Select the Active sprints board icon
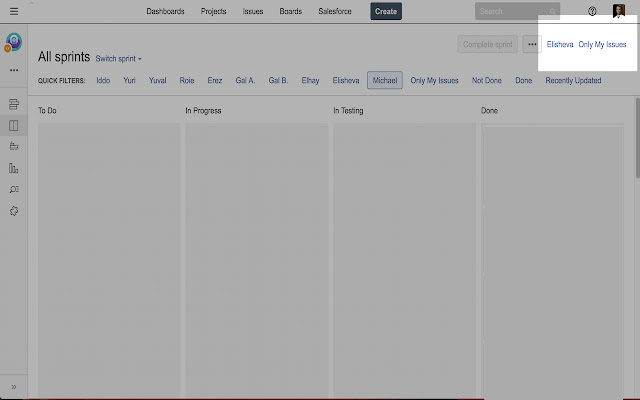 pos(13,125)
